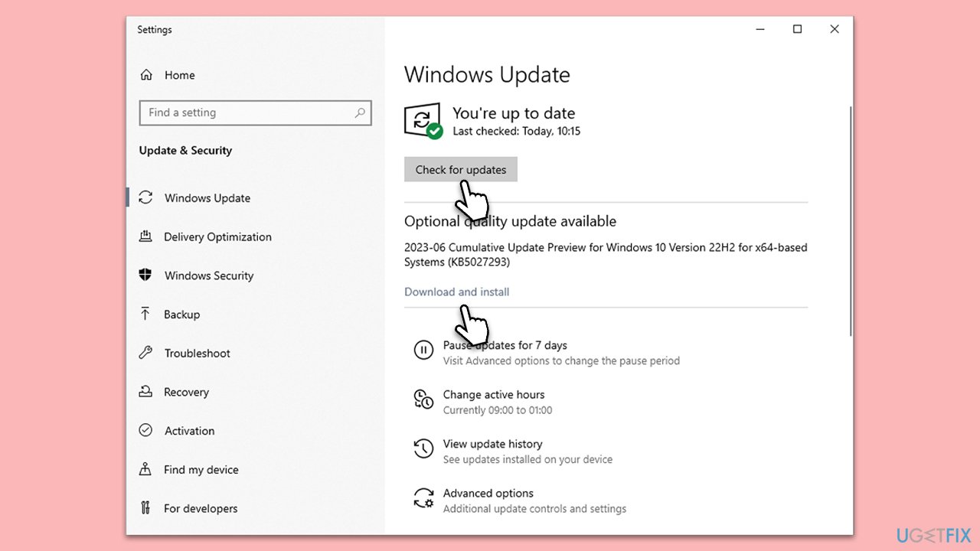This screenshot has width=980, height=551.
Task: Click Download and install for KB5027293
Action: (456, 292)
